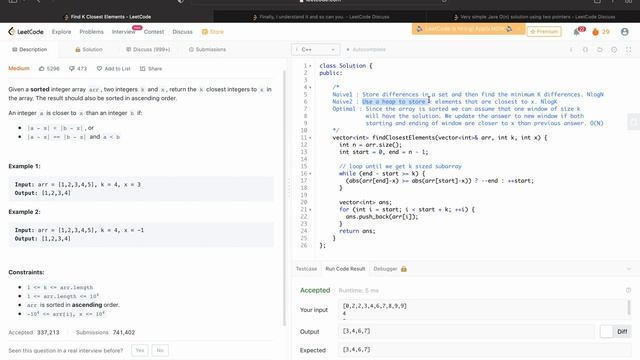Click the 'return ans;' code line
Viewport: 640px width, 360px height.
click(x=357, y=231)
